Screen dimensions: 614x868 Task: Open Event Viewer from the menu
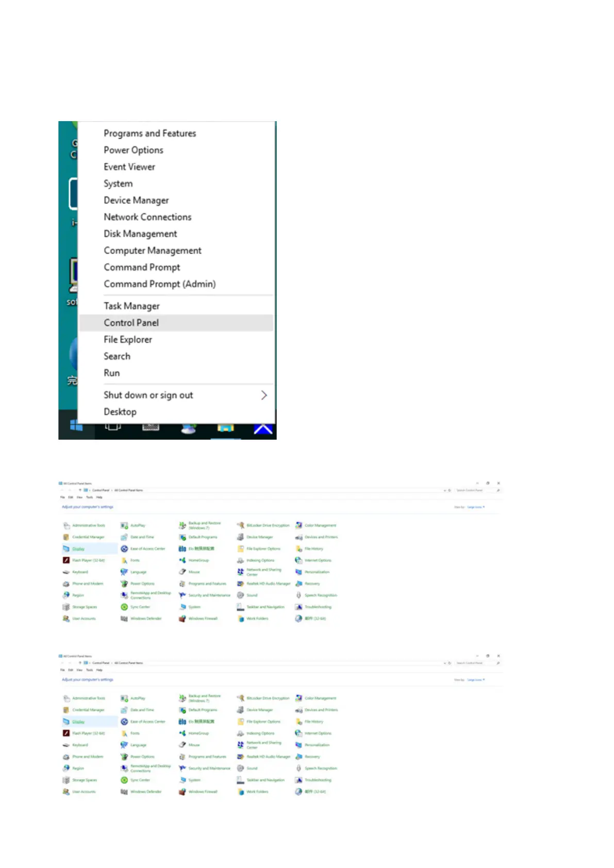(x=129, y=167)
